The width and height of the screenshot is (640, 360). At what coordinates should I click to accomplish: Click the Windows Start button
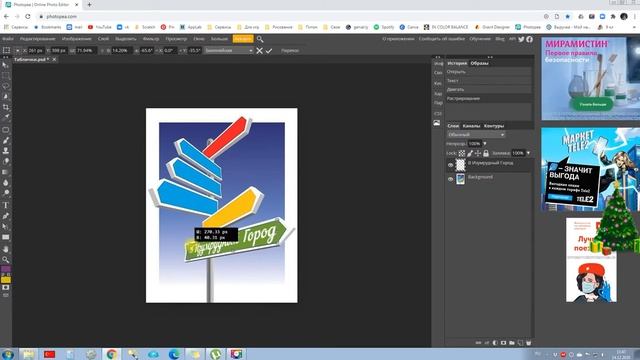coord(8,354)
